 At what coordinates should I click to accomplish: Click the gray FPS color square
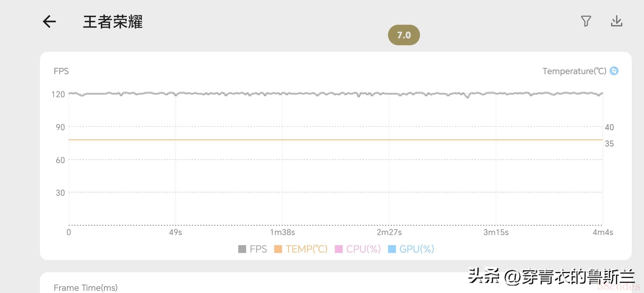[x=242, y=249]
